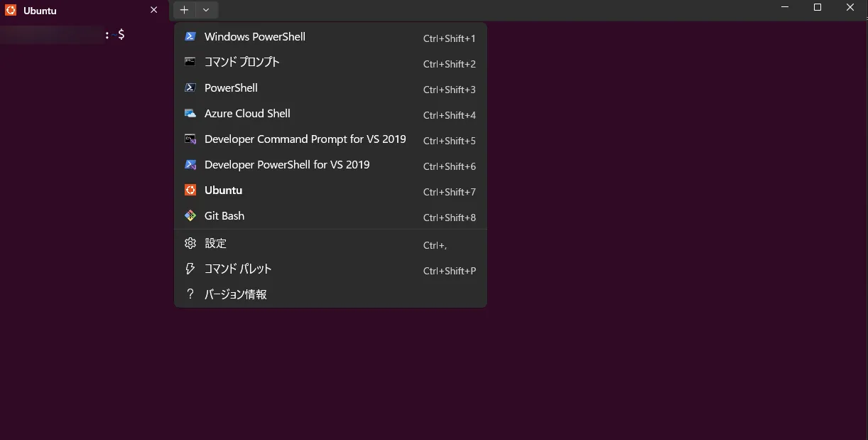
Task: Minimize the terminal window
Action: pos(785,8)
